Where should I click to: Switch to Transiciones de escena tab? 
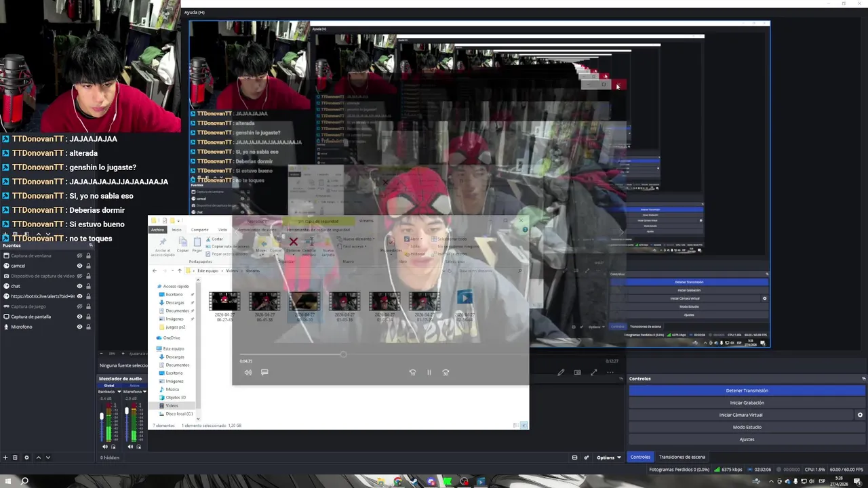point(682,457)
